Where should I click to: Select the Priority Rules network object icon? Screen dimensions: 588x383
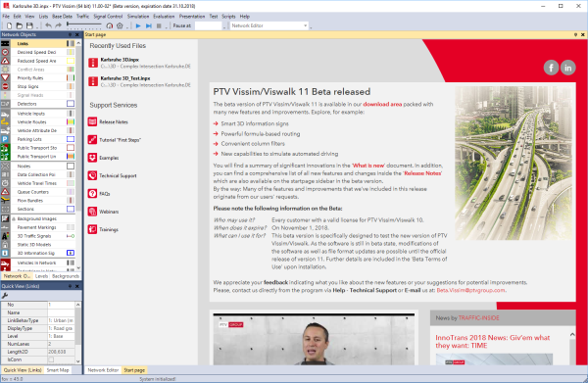(5, 78)
